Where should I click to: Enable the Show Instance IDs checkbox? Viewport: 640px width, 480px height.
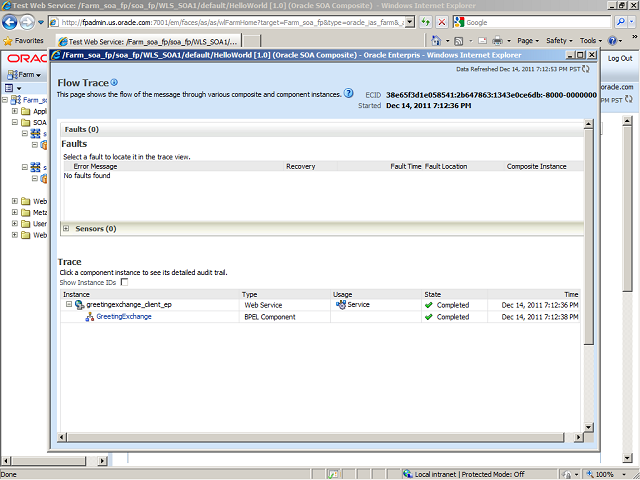point(124,283)
